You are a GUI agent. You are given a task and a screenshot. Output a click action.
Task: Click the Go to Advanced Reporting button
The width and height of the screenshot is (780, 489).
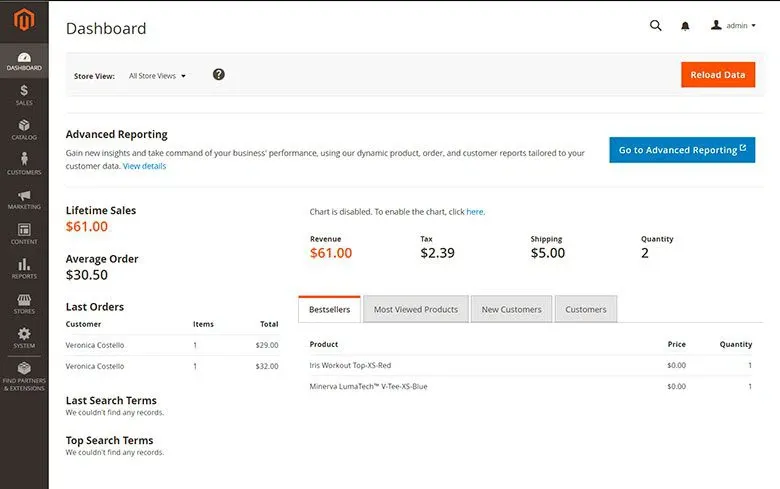pyautogui.click(x=682, y=150)
